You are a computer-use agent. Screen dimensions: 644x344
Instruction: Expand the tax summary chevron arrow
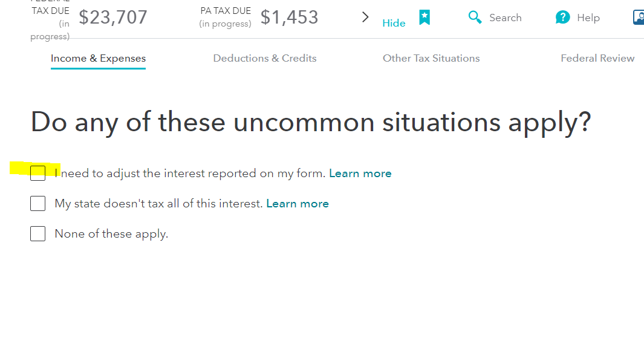[x=365, y=18]
